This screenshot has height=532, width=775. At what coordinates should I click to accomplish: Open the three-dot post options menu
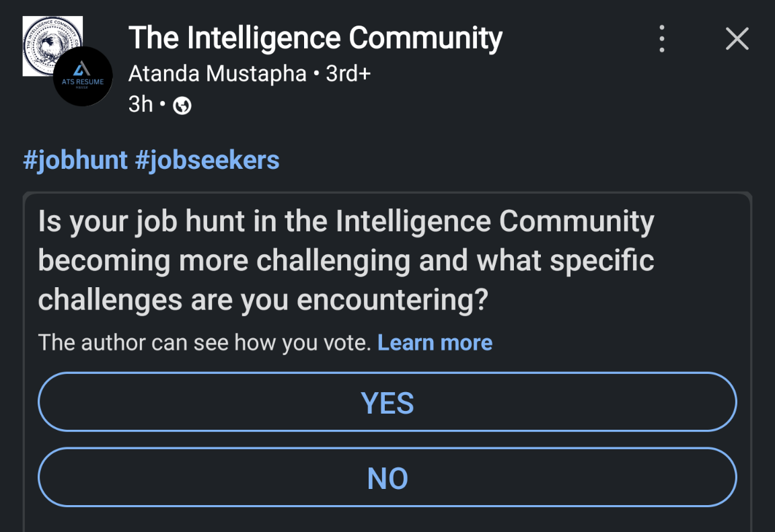point(662,39)
